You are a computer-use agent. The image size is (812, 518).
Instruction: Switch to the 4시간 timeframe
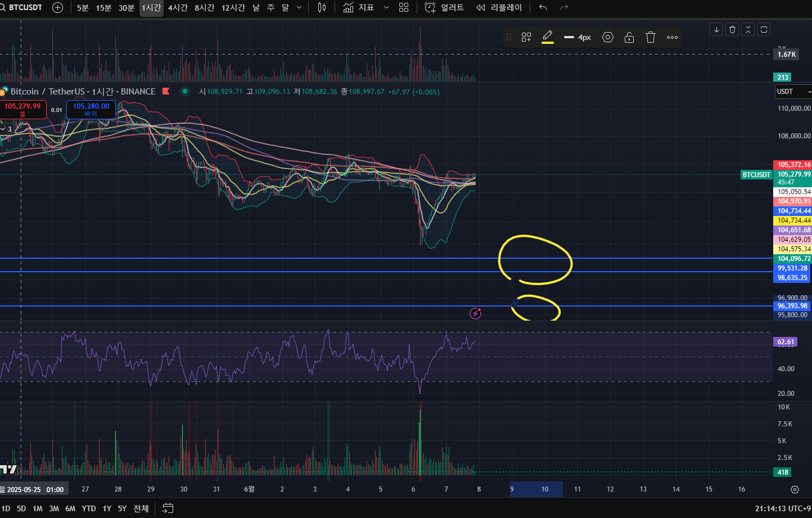tap(178, 7)
